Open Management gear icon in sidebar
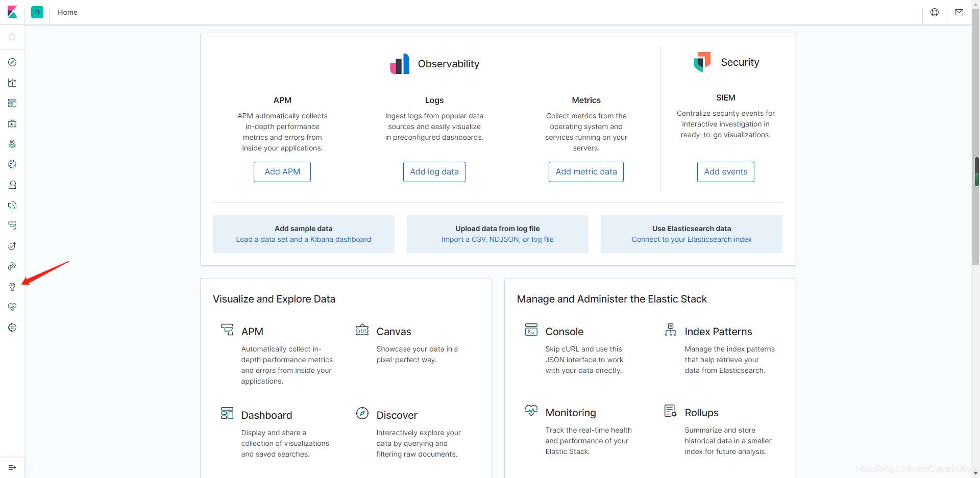The height and width of the screenshot is (478, 980). click(12, 328)
